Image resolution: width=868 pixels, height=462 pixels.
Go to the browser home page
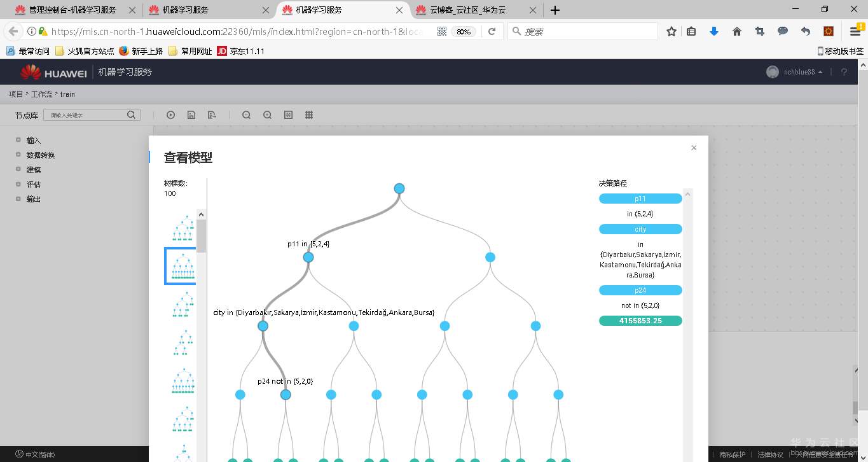click(737, 31)
